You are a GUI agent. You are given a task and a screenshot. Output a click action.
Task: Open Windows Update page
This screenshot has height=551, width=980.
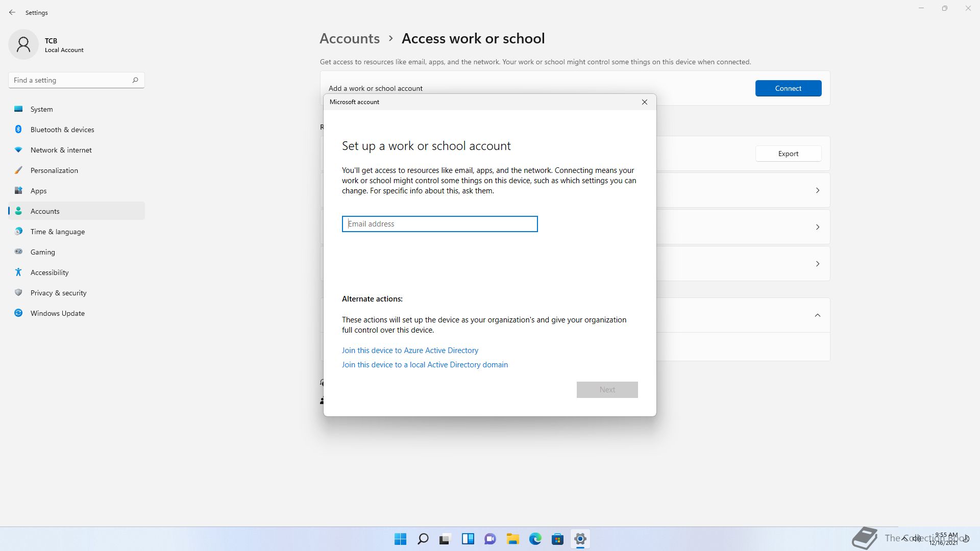tap(58, 313)
